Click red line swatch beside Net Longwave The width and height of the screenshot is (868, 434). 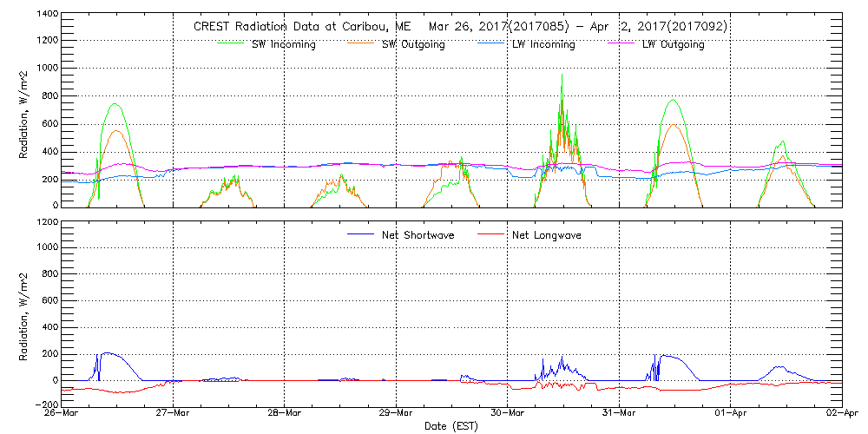[x=493, y=233]
